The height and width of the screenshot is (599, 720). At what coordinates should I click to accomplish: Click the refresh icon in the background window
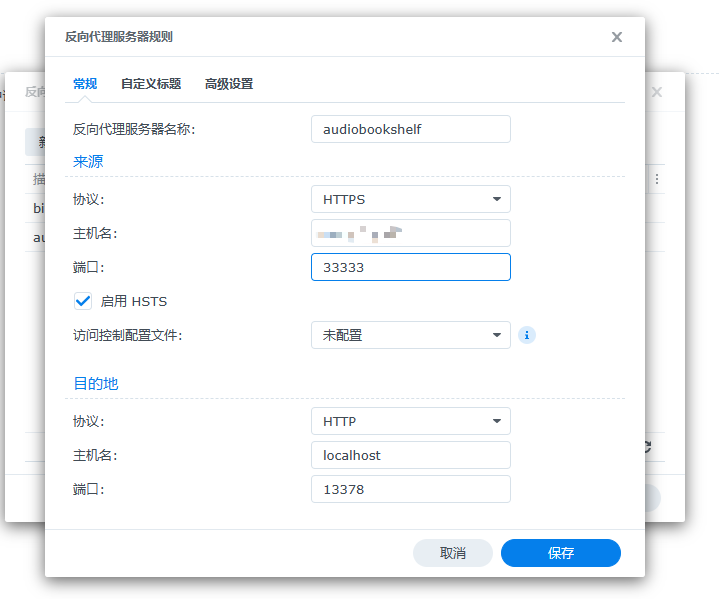tap(647, 446)
